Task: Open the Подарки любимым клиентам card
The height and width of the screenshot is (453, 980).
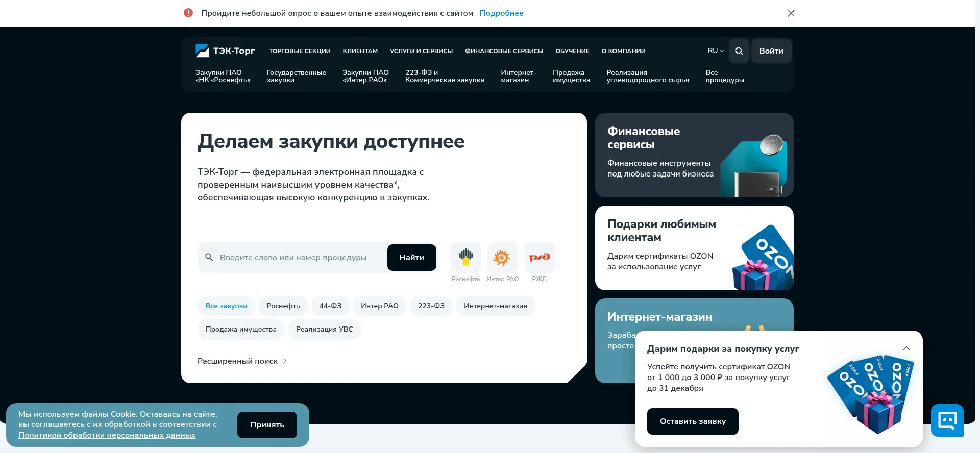Action: tap(694, 248)
